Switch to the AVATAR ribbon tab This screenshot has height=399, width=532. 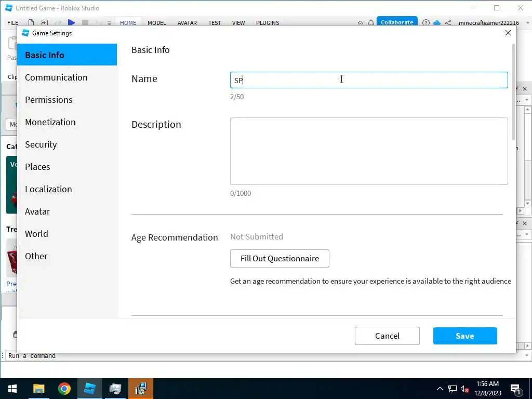[x=187, y=23]
